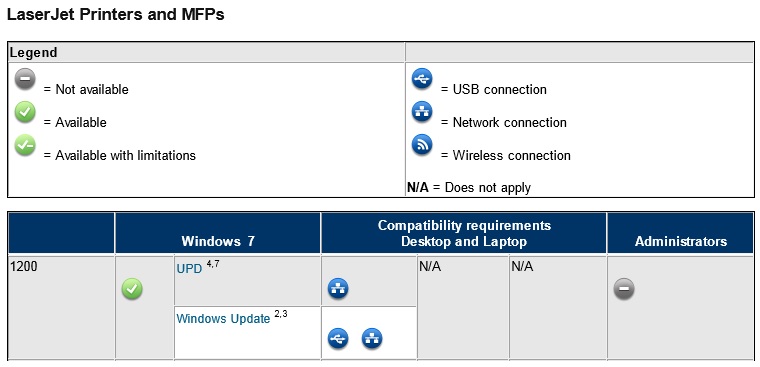
Task: Click the gray Not available icon under Administrators
Action: pyautogui.click(x=624, y=289)
